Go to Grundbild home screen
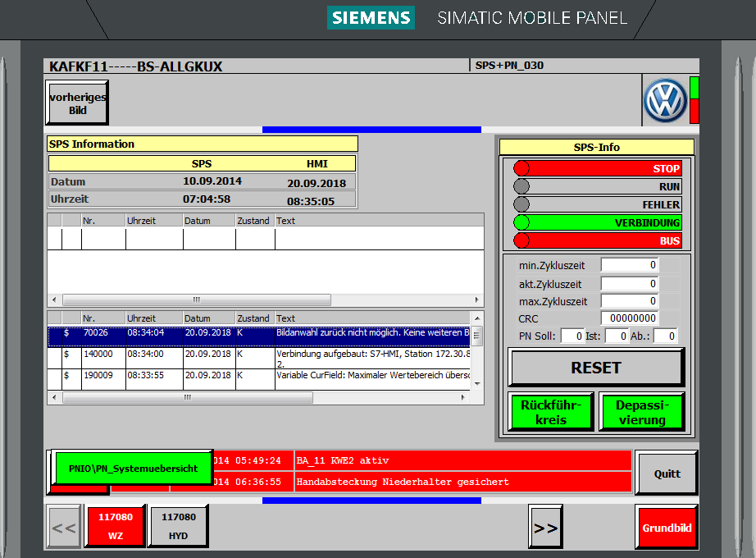756x558 pixels. point(667,527)
